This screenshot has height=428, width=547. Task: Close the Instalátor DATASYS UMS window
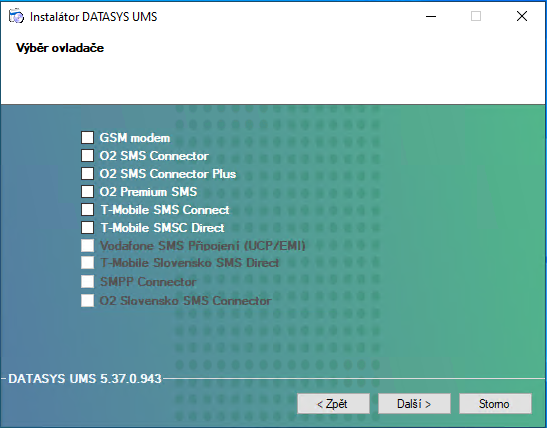click(522, 16)
